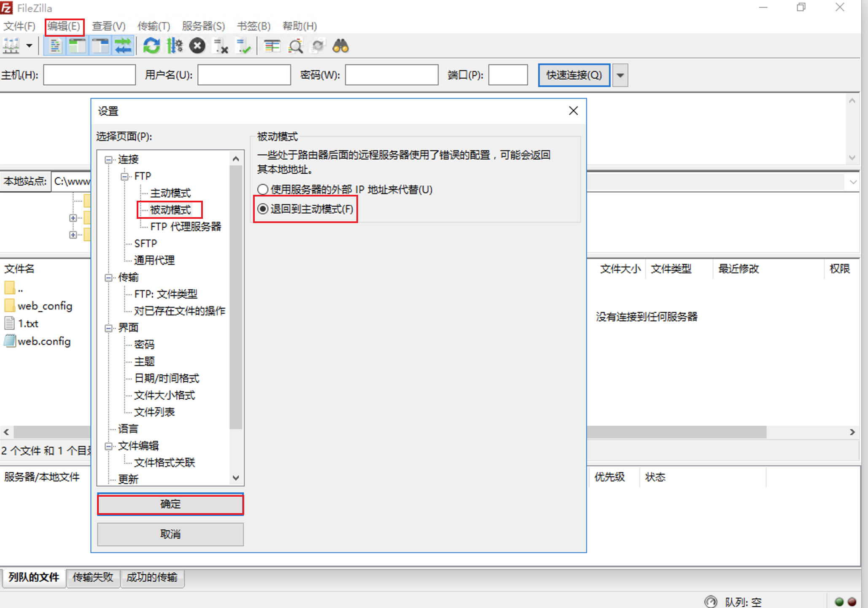This screenshot has height=608, width=868.
Task: Open the 查看(V) menu
Action: coord(109,26)
